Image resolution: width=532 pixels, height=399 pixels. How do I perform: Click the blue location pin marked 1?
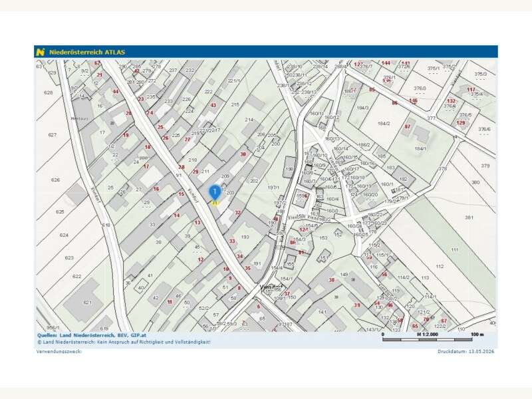[x=214, y=192]
